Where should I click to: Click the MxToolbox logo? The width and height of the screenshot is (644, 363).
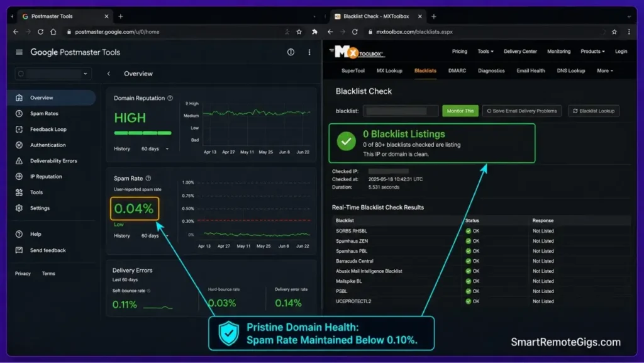358,52
